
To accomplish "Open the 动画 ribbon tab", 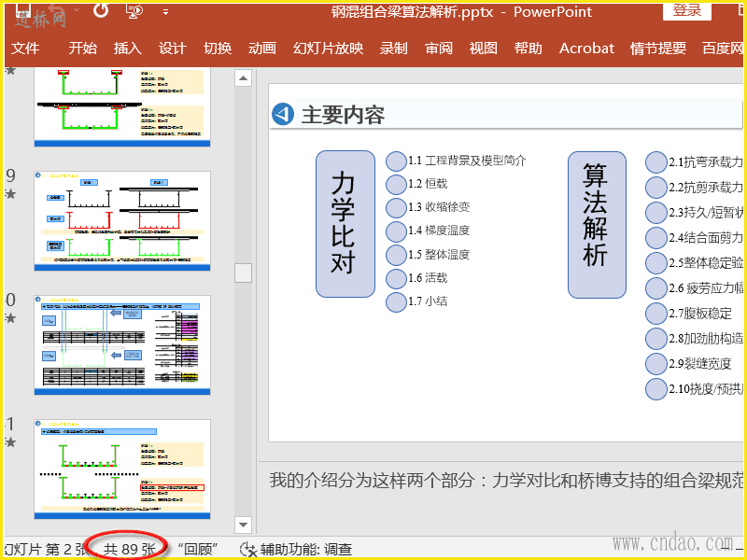I will pyautogui.click(x=262, y=49).
